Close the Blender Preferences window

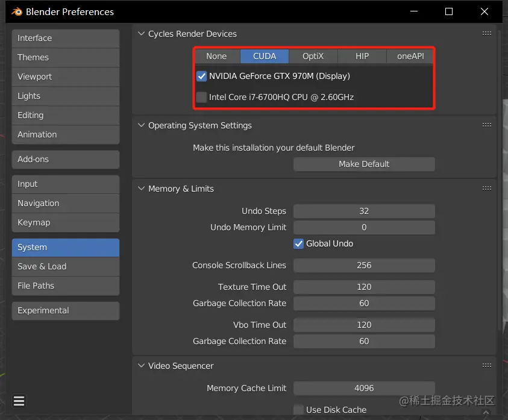[484, 11]
